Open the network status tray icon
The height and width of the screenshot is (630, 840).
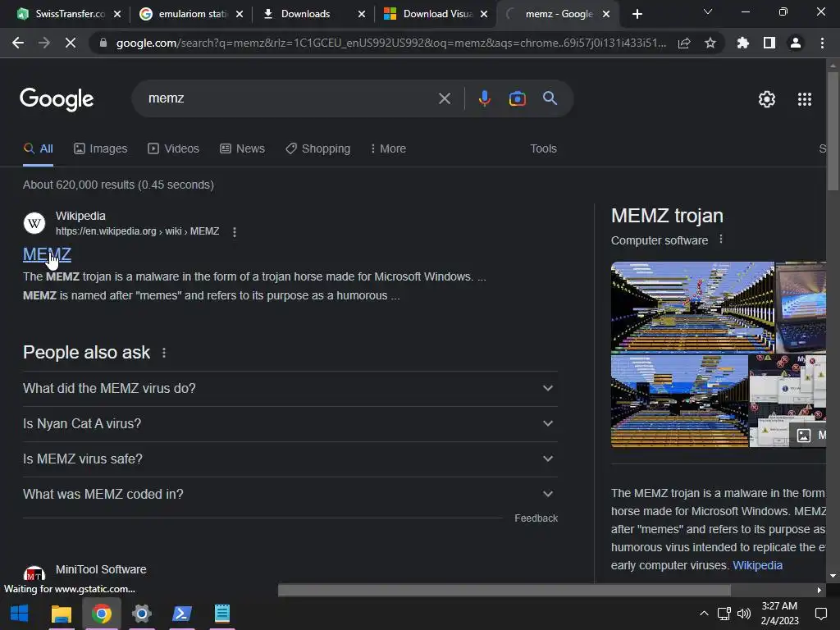click(724, 614)
